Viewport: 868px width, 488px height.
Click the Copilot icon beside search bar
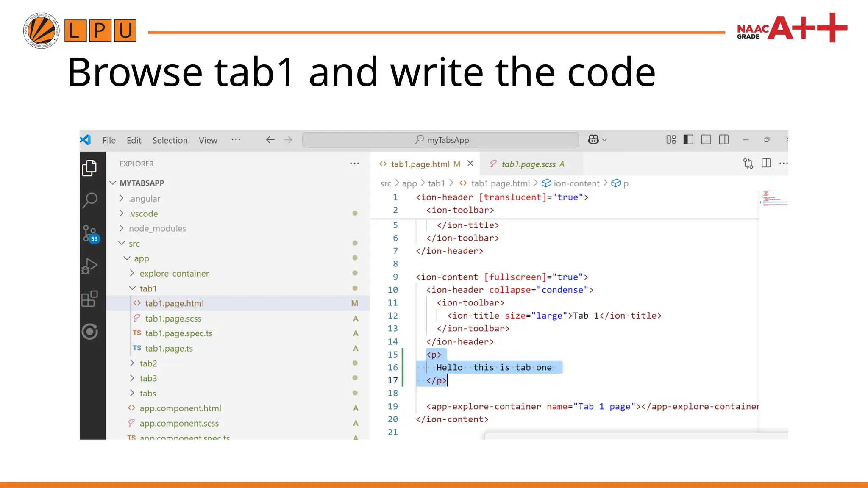click(593, 140)
